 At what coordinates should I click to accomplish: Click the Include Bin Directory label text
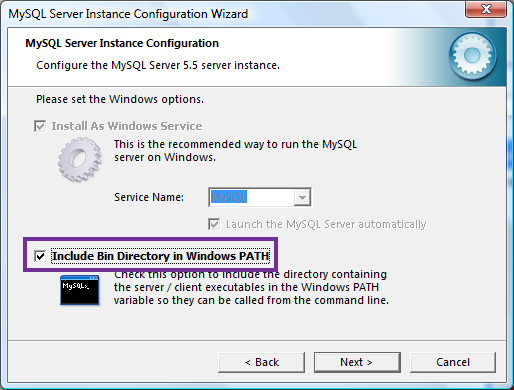(x=161, y=256)
